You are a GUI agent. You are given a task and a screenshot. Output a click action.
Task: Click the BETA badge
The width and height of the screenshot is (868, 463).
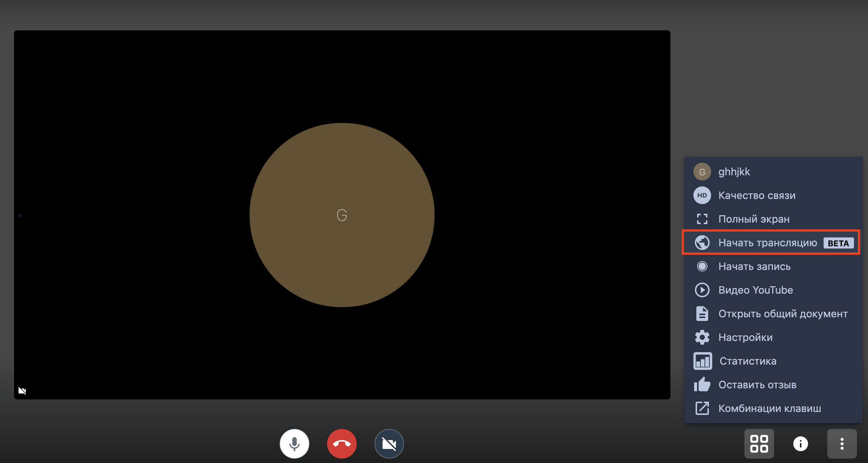(x=838, y=243)
